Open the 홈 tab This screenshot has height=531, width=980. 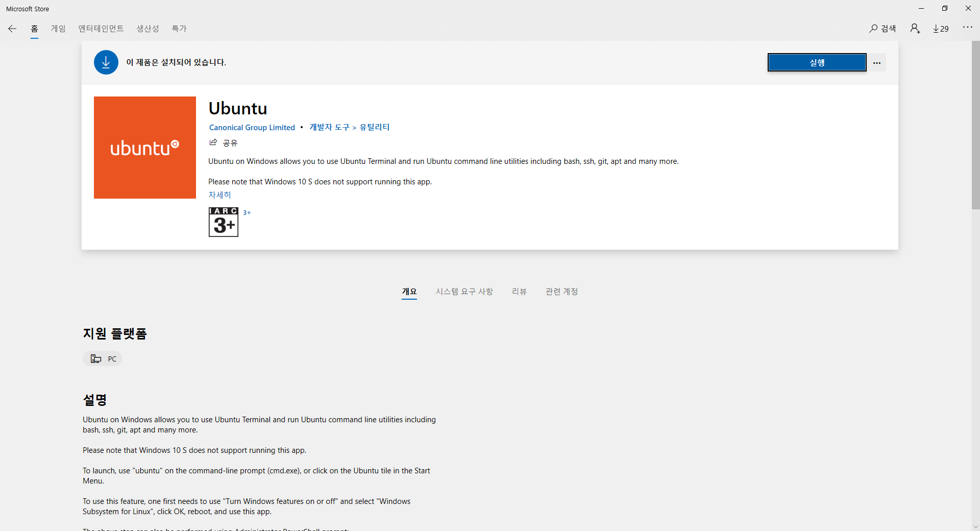tap(34, 29)
